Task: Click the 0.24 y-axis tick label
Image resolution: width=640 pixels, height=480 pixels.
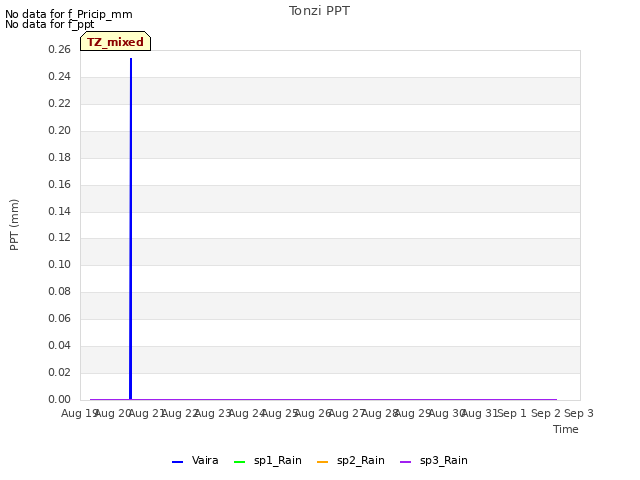Action: pyautogui.click(x=59, y=76)
